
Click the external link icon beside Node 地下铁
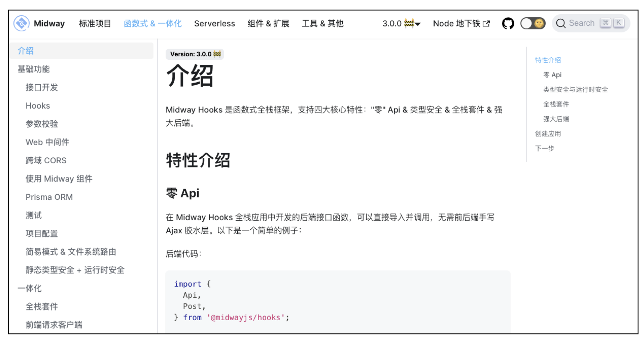pyautogui.click(x=486, y=24)
